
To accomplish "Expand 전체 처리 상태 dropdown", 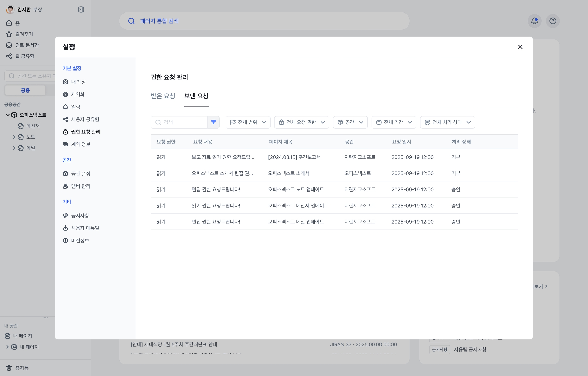I will coord(447,122).
